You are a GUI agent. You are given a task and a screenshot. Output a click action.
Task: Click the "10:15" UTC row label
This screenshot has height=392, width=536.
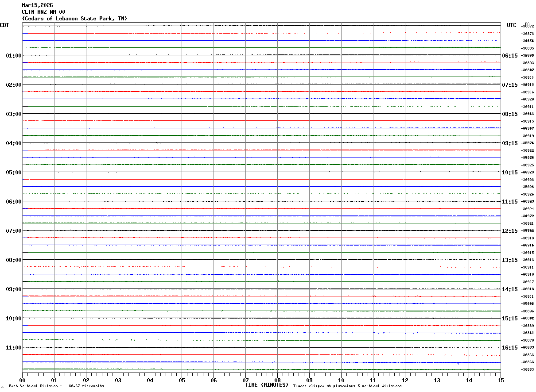[x=509, y=173]
